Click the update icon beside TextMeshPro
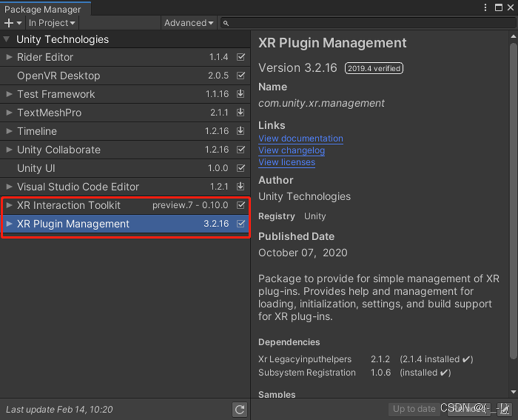 point(241,113)
